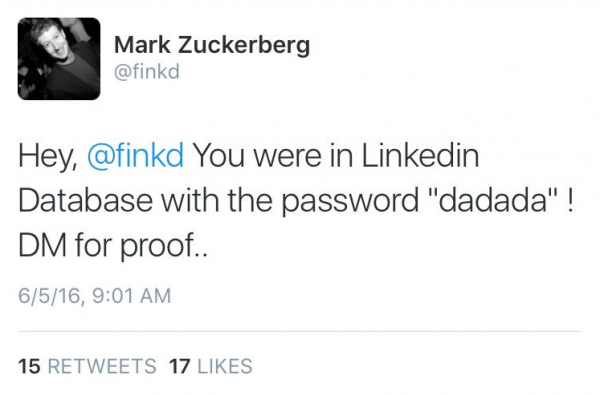This screenshot has height=395, width=600.
Task: Select the date 6/5/16 in the timestamp
Action: pyautogui.click(x=50, y=296)
